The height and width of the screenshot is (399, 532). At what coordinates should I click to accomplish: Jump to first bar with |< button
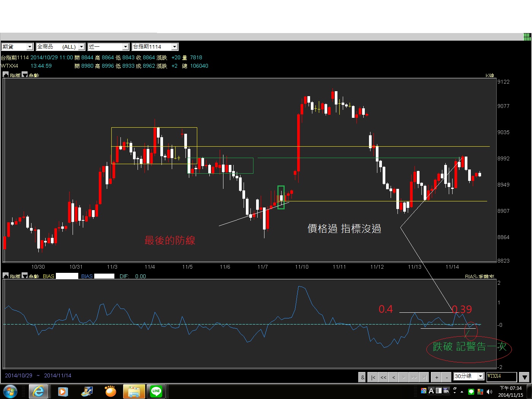[x=373, y=377]
